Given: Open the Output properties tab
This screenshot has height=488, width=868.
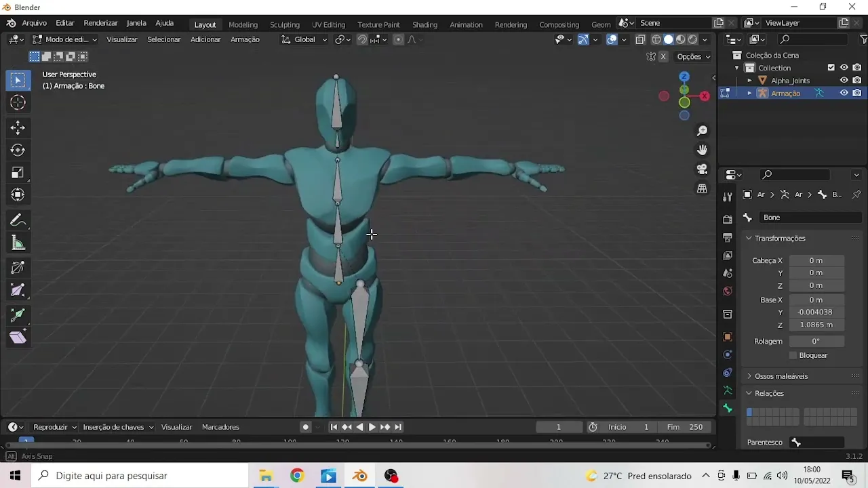Looking at the screenshot, I should tap(728, 237).
